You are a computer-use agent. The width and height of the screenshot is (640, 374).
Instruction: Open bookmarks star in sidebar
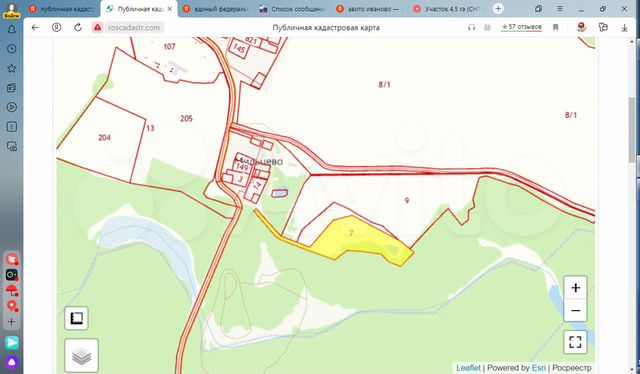11,68
